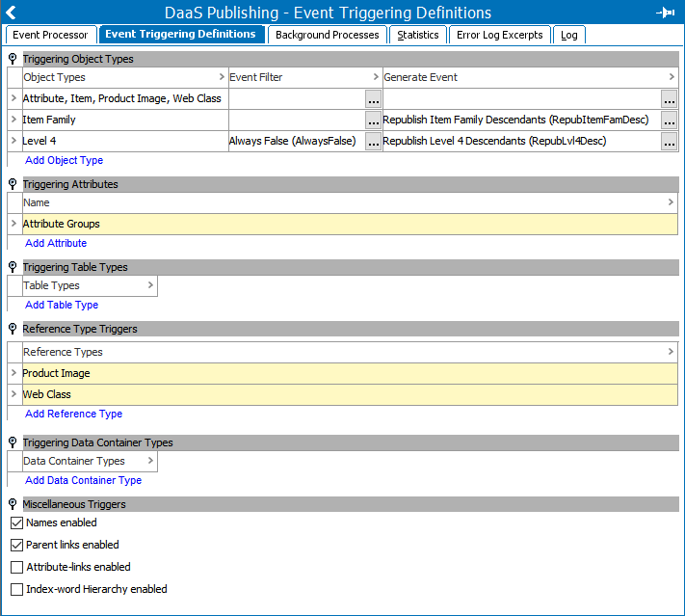Open Generate Event ellipsis for Level 4 row
Viewport: 685px width, 616px height.
pos(670,141)
